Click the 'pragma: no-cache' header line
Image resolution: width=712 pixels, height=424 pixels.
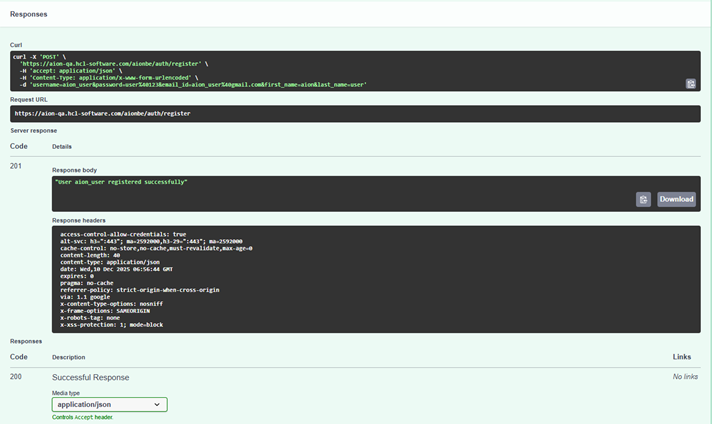(x=87, y=283)
